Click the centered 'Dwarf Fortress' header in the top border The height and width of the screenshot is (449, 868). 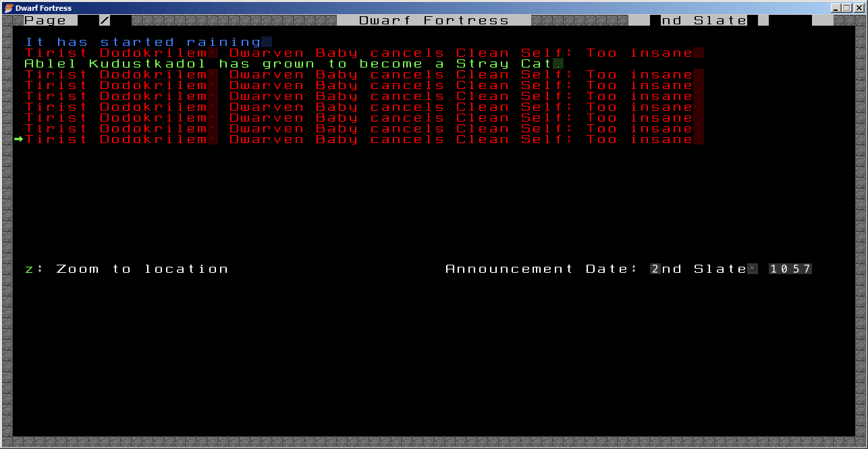(x=434, y=20)
